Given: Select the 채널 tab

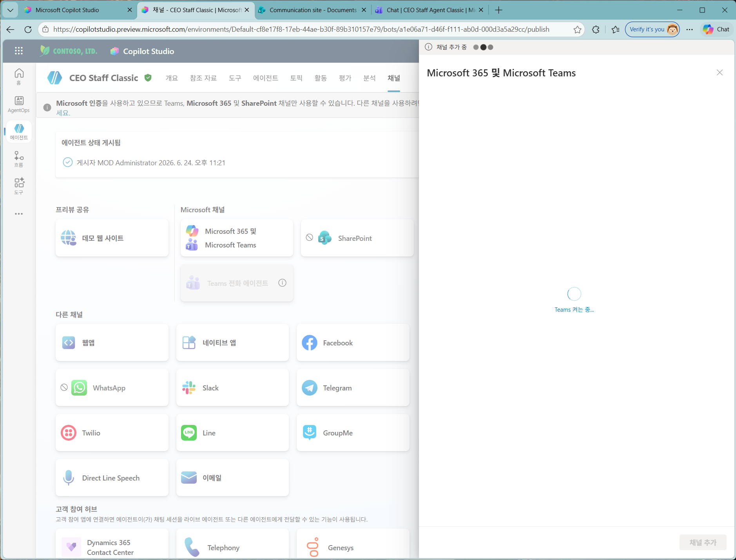Looking at the screenshot, I should [x=394, y=78].
